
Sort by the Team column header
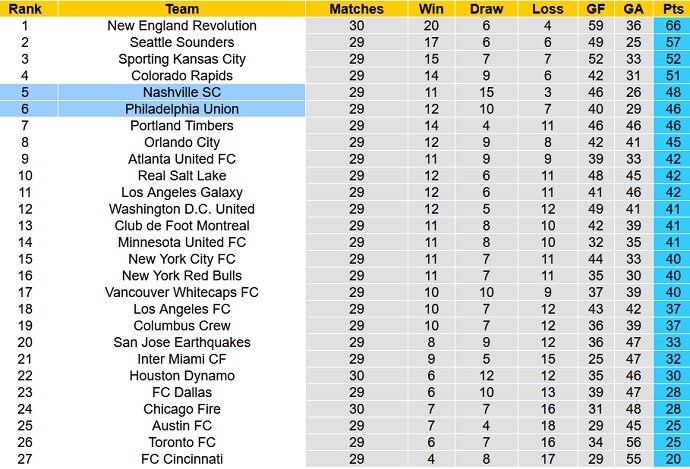pyautogui.click(x=182, y=8)
